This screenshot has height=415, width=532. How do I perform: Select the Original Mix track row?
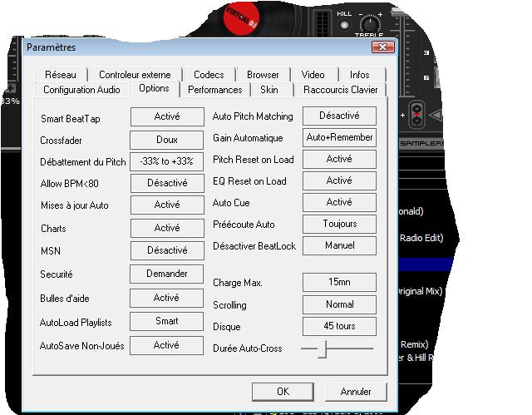420,291
